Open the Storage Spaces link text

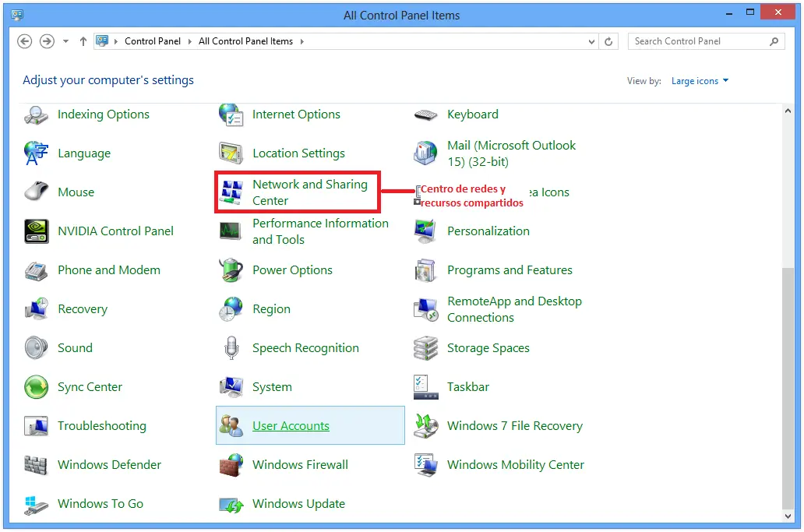pyautogui.click(x=488, y=348)
